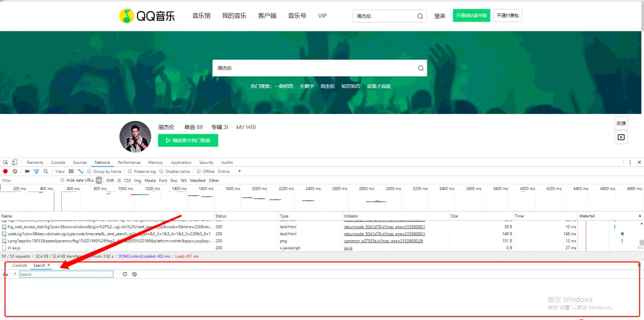
Task: Click the 开通付费包 button
Action: [507, 15]
